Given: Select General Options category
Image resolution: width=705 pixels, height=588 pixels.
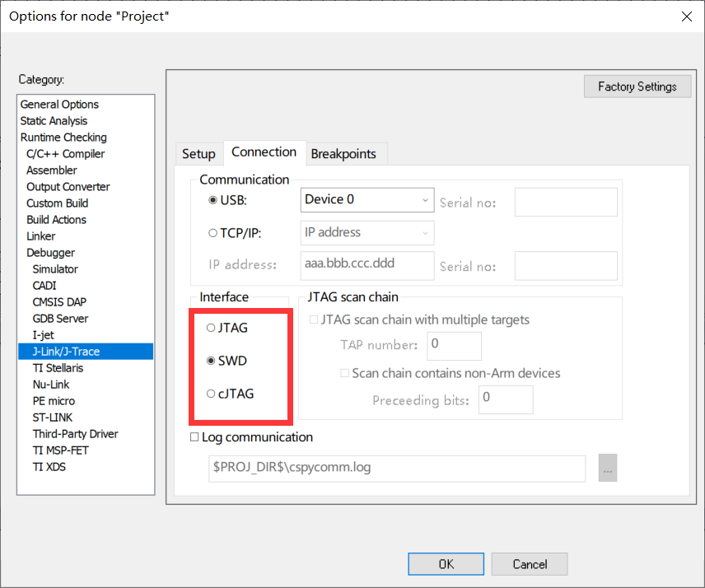Looking at the screenshot, I should point(59,105).
